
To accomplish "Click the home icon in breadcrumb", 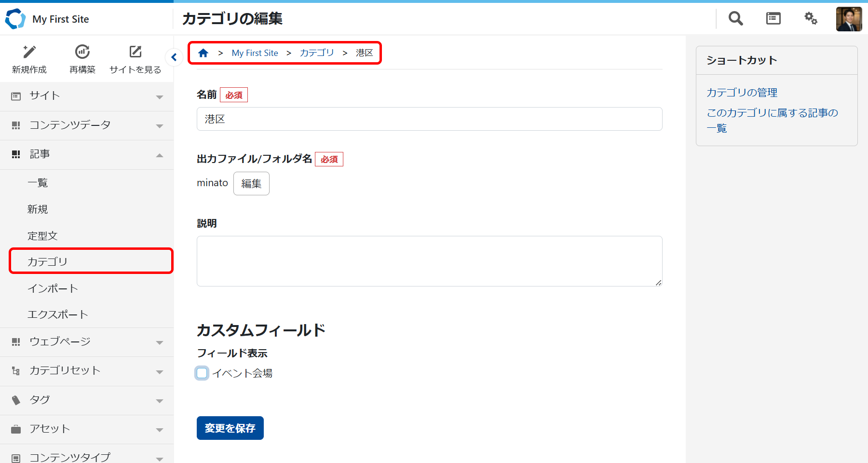I will tap(203, 53).
